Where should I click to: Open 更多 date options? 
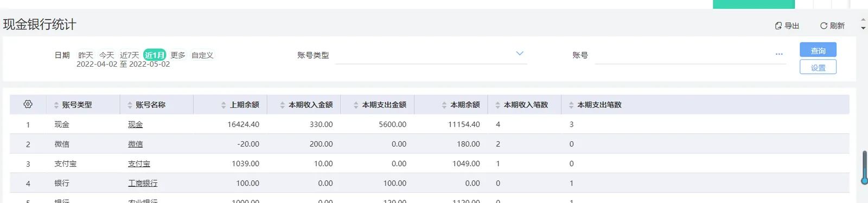(x=178, y=55)
